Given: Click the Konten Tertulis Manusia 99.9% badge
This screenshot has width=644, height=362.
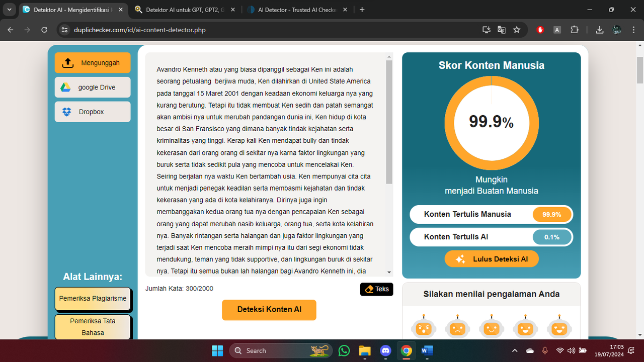Looking at the screenshot, I should click(551, 214).
